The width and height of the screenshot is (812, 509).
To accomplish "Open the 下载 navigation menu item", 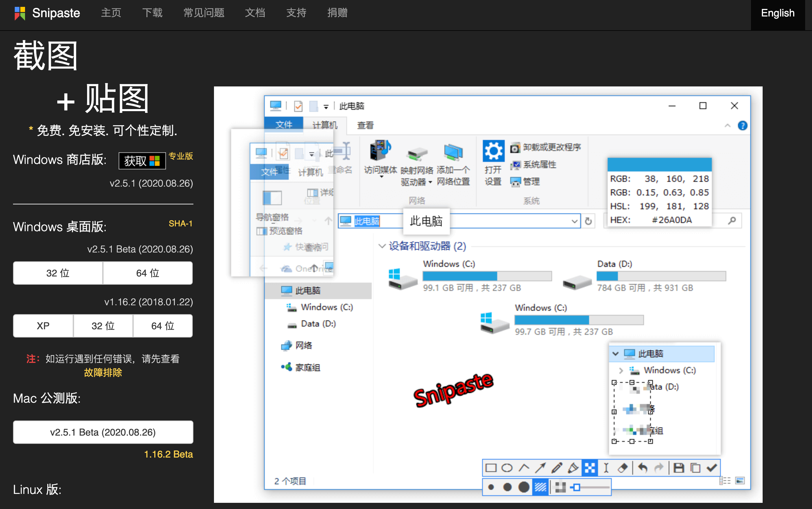I will (x=152, y=13).
